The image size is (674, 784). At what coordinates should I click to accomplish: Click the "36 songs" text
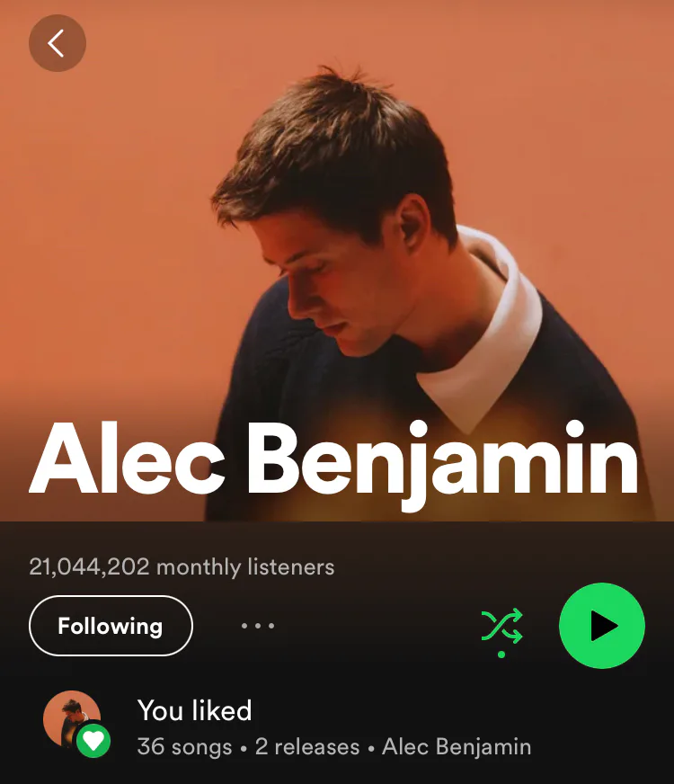tap(184, 746)
